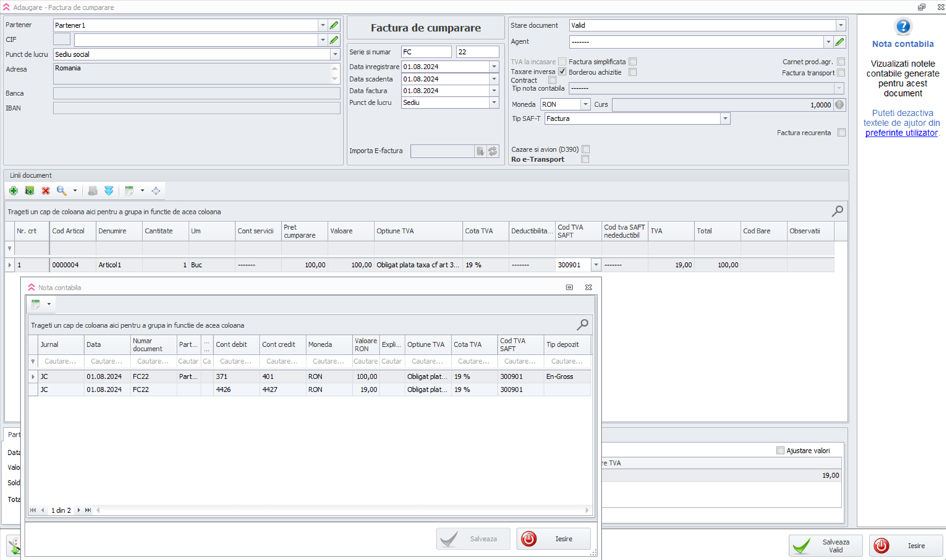
Task: Open the Tip SAF-T dropdown
Action: coord(725,119)
